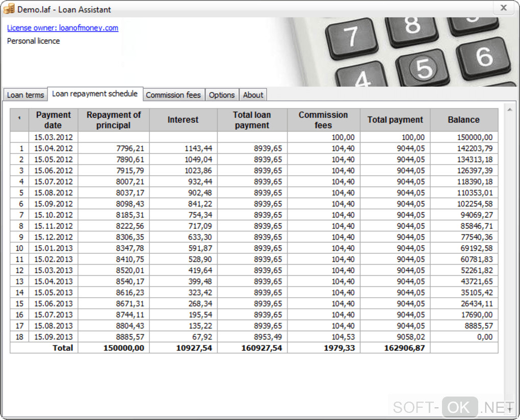Select payment date 15.05.2013

53,293
